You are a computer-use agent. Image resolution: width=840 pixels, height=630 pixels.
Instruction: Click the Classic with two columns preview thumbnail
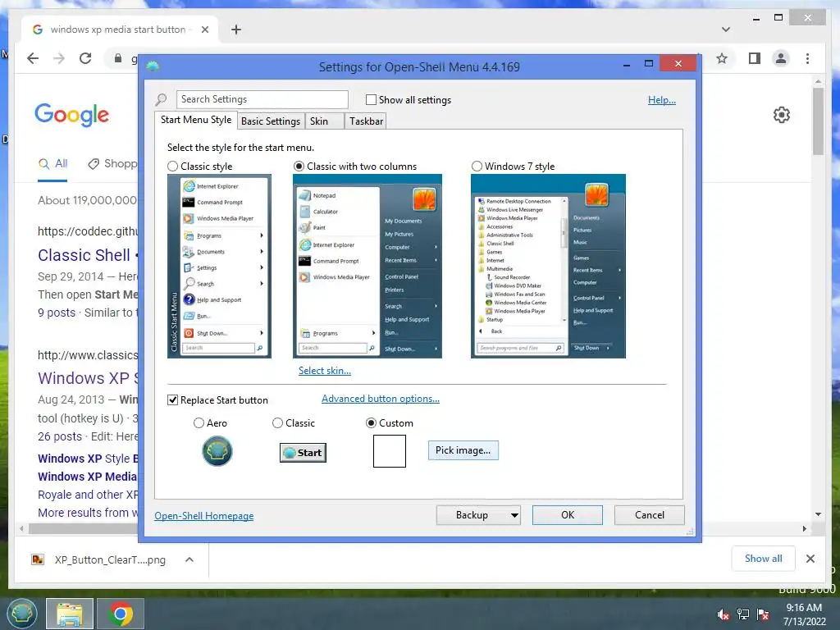coord(367,267)
